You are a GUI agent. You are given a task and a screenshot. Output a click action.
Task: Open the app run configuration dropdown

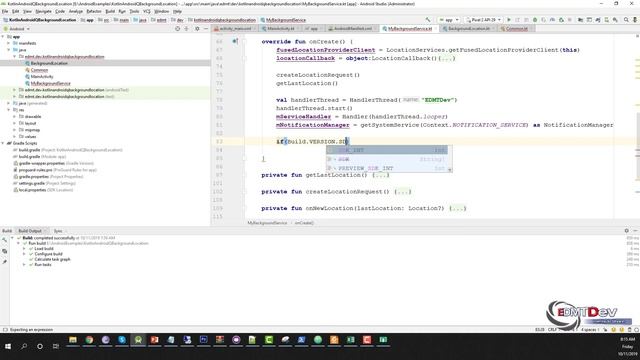449,20
